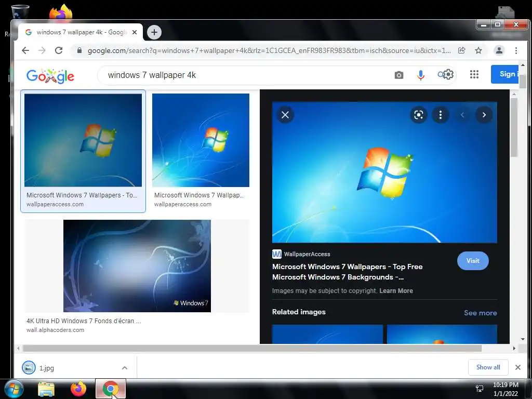
Task: Click the browser forward arrow
Action: pos(42,50)
